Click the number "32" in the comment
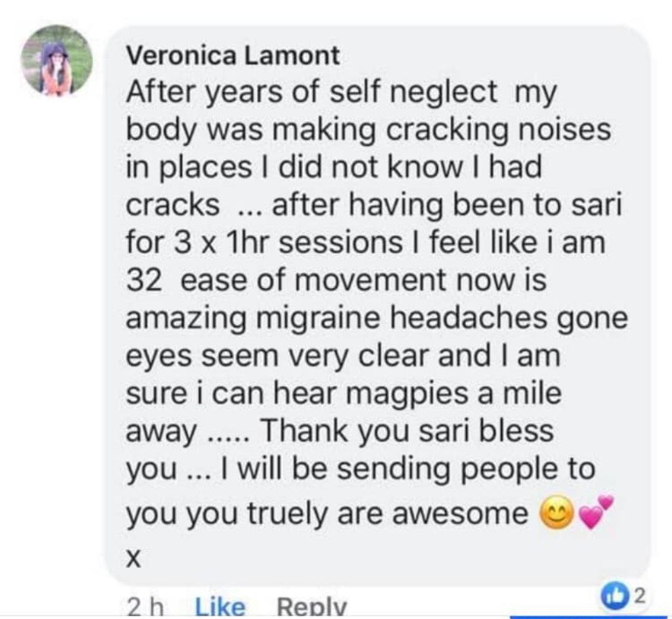 (x=145, y=281)
